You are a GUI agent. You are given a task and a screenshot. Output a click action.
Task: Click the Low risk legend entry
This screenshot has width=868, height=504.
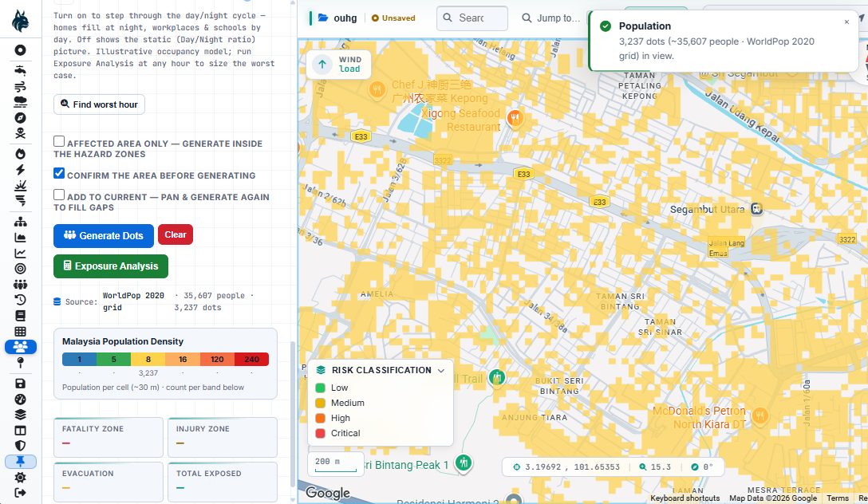[x=332, y=388]
